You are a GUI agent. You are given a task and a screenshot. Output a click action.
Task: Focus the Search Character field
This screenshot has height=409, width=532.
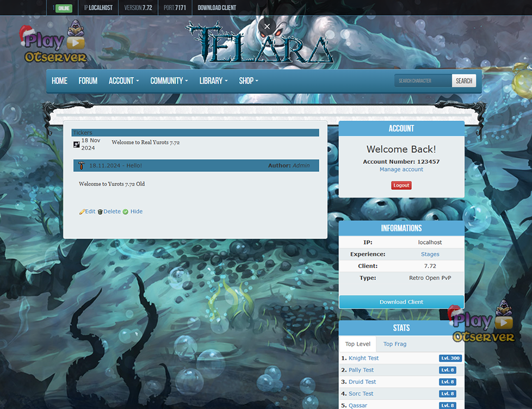click(423, 81)
